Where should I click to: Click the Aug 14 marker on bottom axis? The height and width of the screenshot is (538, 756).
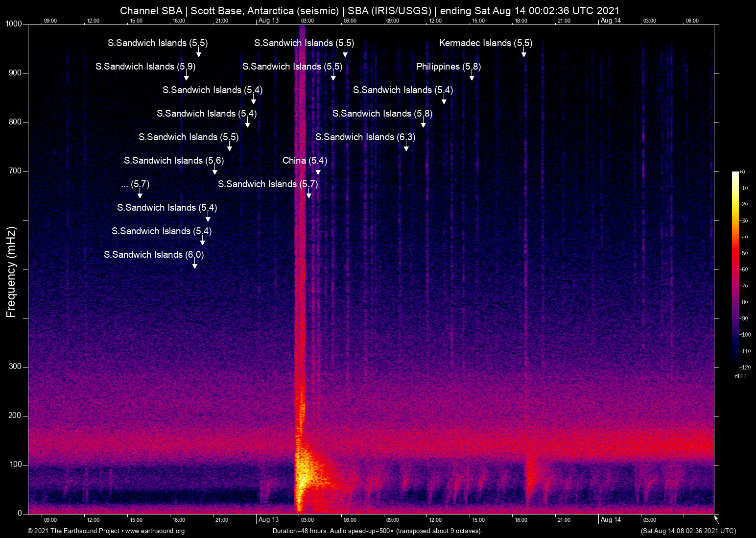coord(611,520)
